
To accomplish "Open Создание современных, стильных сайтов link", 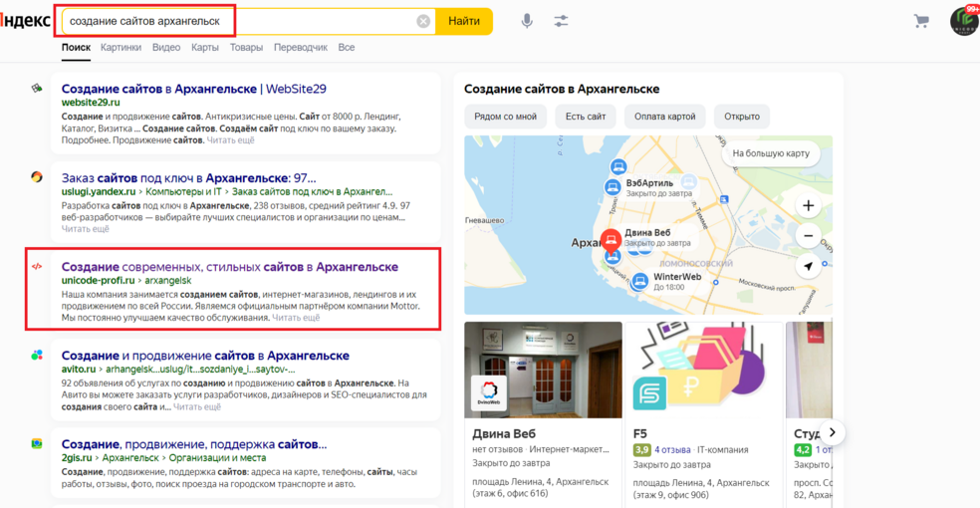I will (x=229, y=267).
